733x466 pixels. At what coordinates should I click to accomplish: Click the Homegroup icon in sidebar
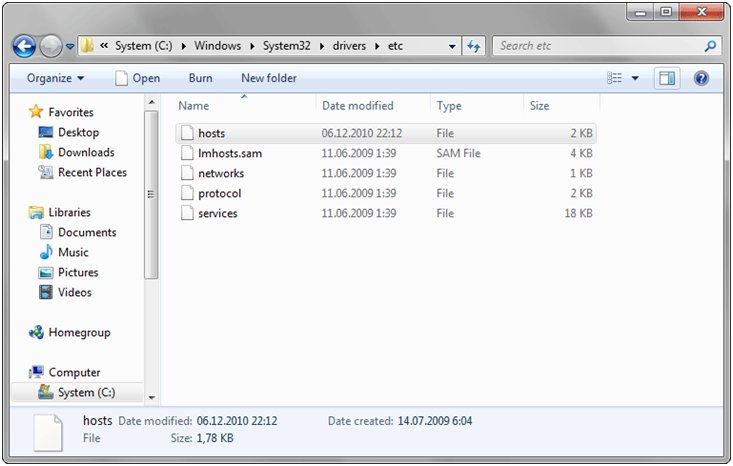[x=36, y=332]
